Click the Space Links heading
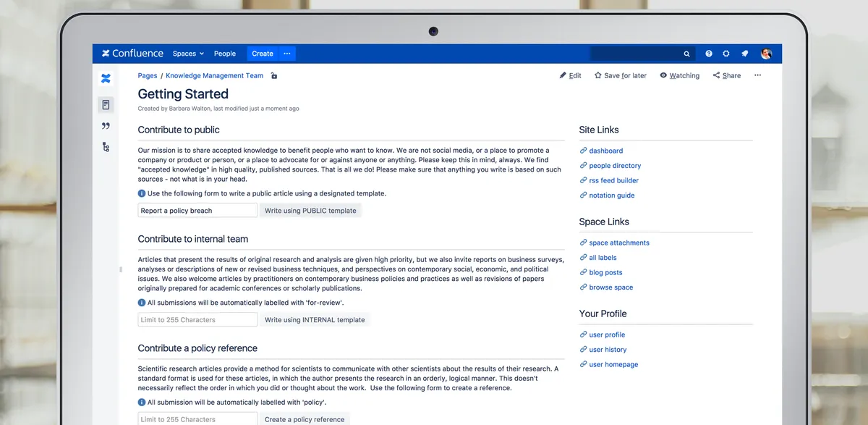 click(x=604, y=222)
